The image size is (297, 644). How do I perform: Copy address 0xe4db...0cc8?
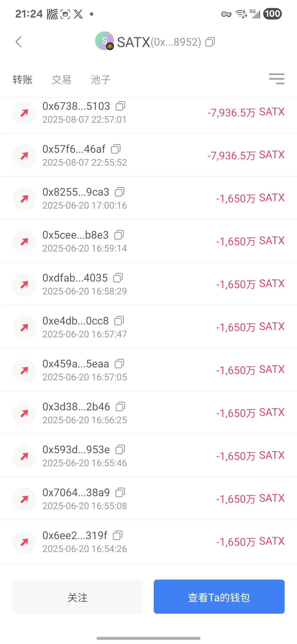tap(119, 321)
